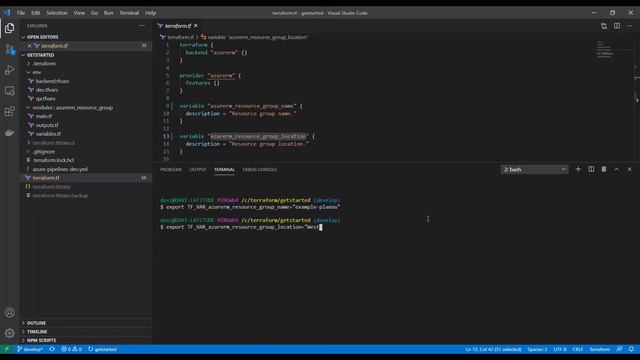This screenshot has width=640, height=360.
Task: Open the Go menu
Action: pyautogui.click(x=94, y=13)
